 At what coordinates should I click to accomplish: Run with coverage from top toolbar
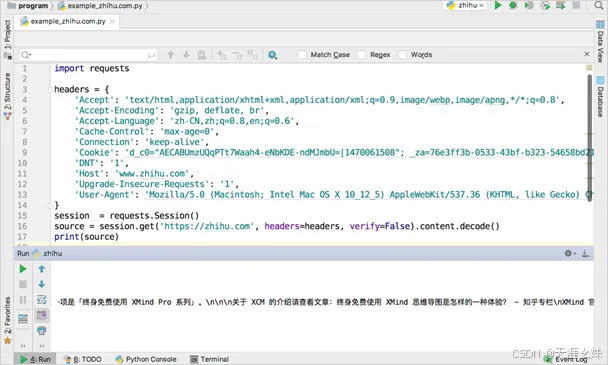[x=529, y=5]
